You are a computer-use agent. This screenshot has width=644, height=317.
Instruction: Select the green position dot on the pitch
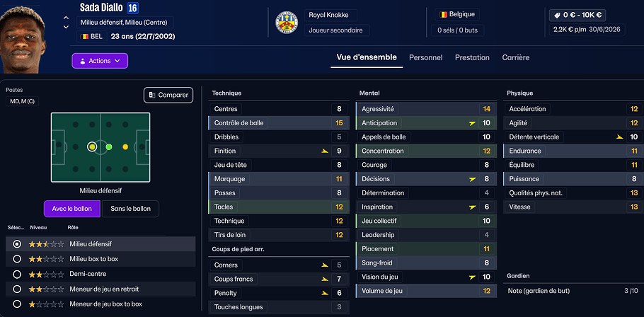109,147
